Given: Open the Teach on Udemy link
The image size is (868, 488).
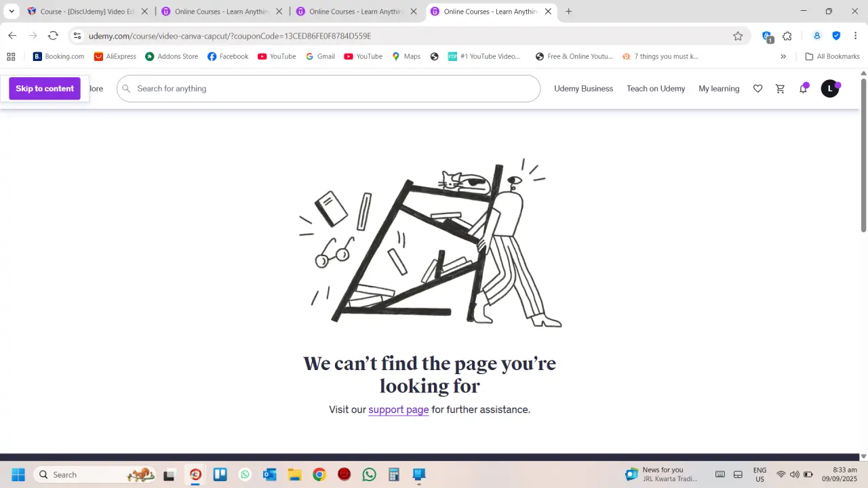Looking at the screenshot, I should [x=656, y=89].
